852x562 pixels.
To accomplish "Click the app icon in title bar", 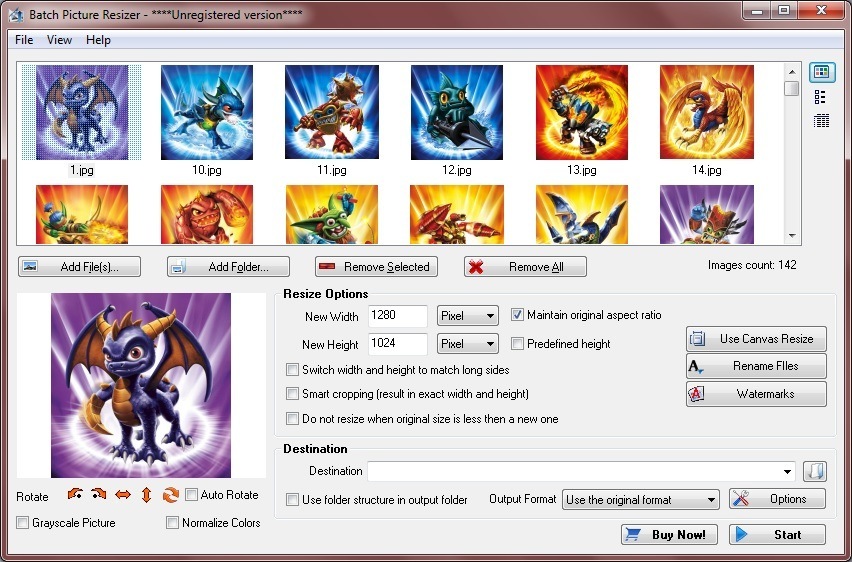I will point(15,15).
